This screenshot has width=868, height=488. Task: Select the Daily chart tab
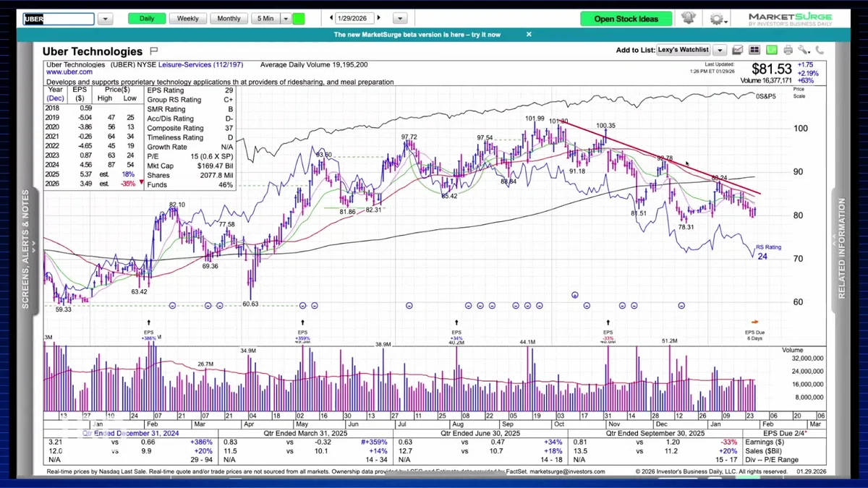point(147,19)
